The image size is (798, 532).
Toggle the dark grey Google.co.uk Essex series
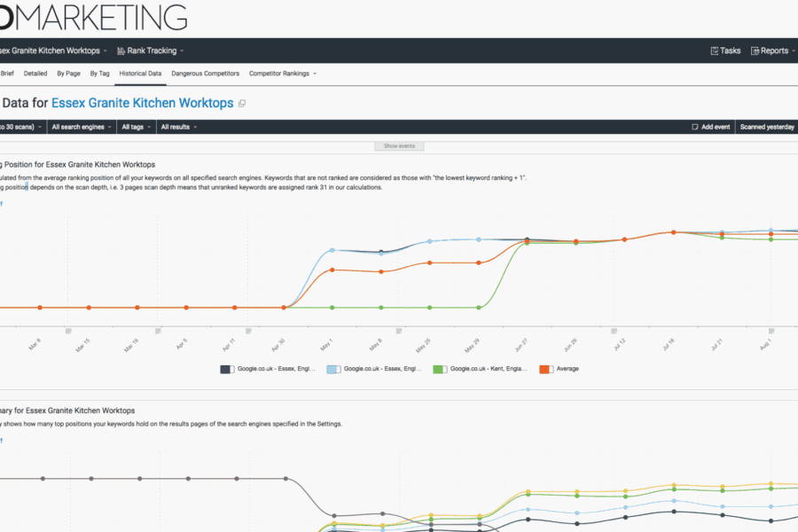tap(226, 369)
